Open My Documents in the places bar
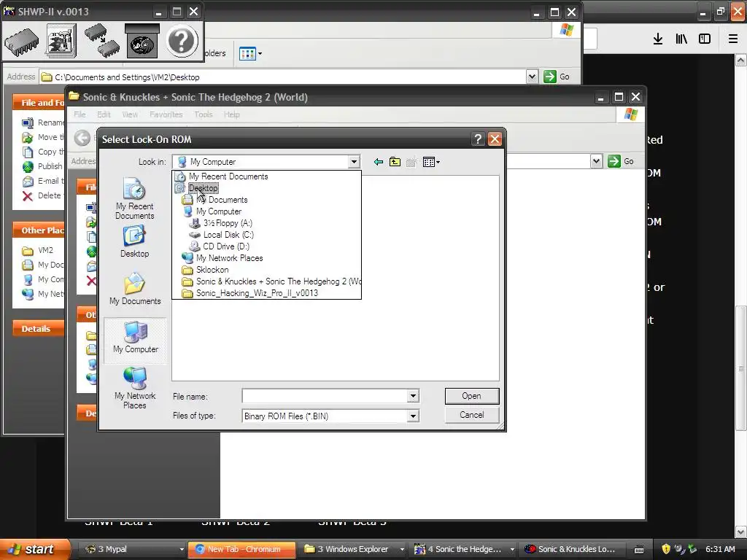This screenshot has height=560, width=747. coord(135,289)
